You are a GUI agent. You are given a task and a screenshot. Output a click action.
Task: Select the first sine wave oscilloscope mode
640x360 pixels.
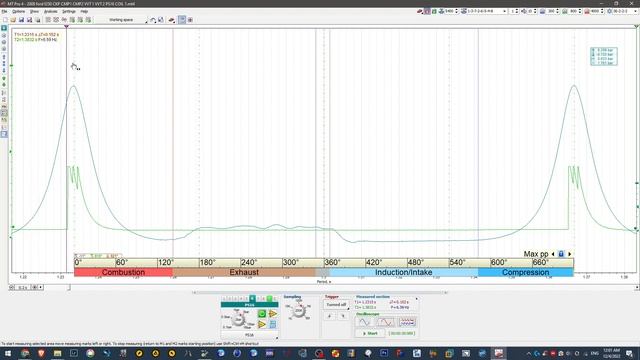tap(364, 322)
